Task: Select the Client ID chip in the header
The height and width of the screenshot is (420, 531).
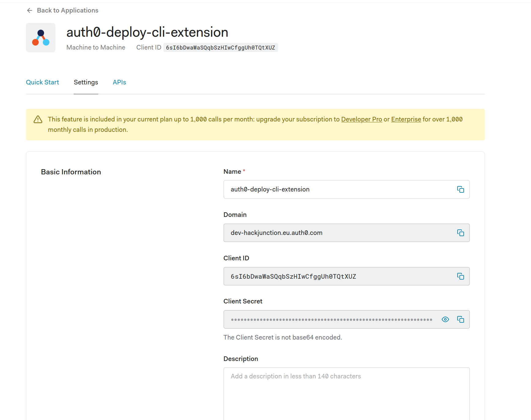Action: click(x=220, y=47)
